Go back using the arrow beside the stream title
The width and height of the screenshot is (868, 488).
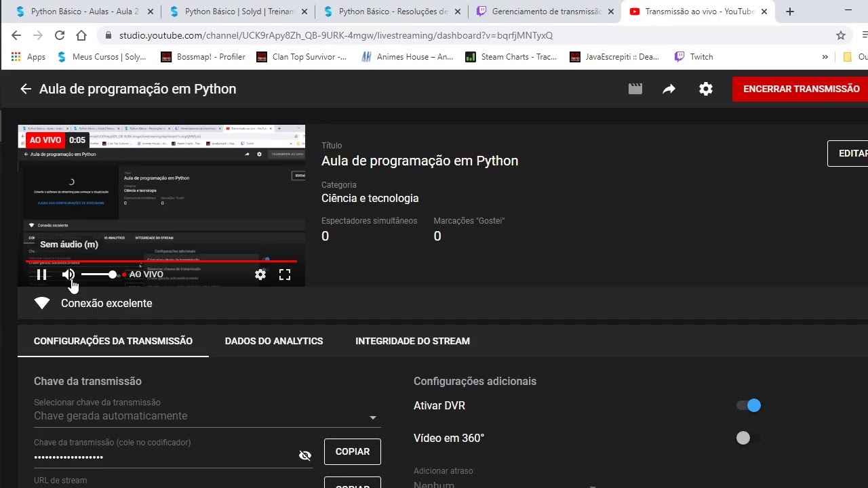coord(26,89)
